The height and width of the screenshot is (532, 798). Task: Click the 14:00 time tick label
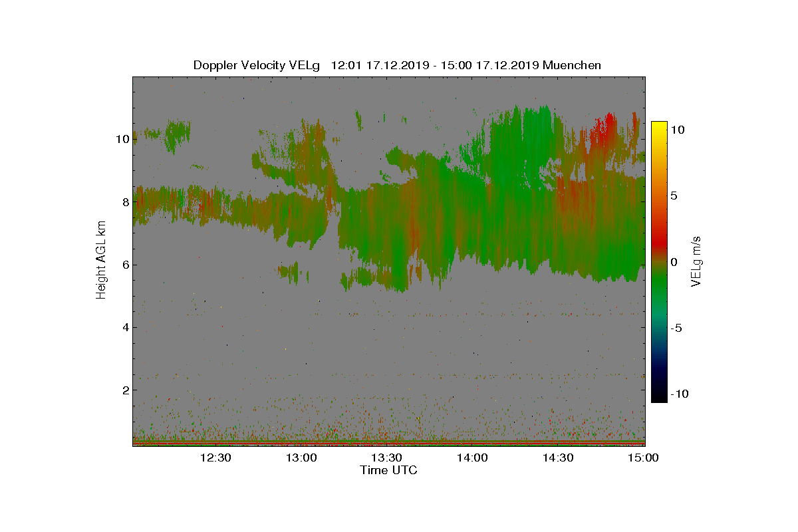click(472, 458)
